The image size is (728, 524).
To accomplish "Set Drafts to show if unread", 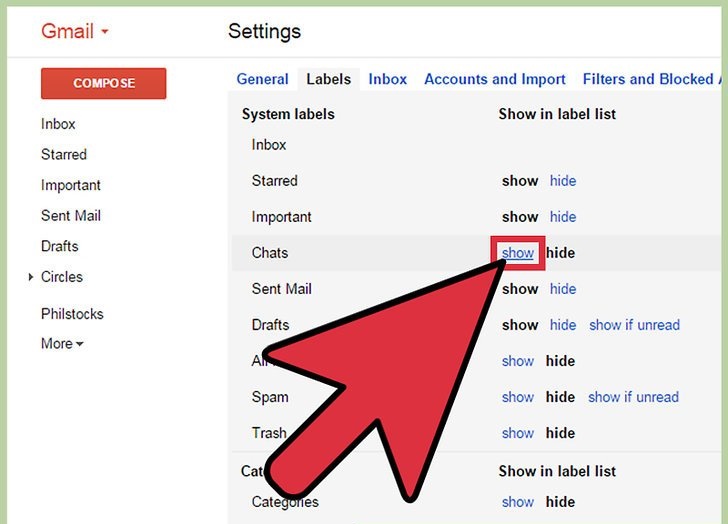I will point(634,325).
